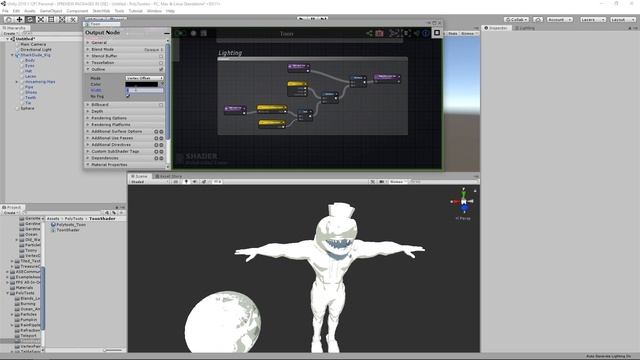Click the white square button in shader editor corner
Viewport: 640px width, 360px height.
click(x=437, y=33)
